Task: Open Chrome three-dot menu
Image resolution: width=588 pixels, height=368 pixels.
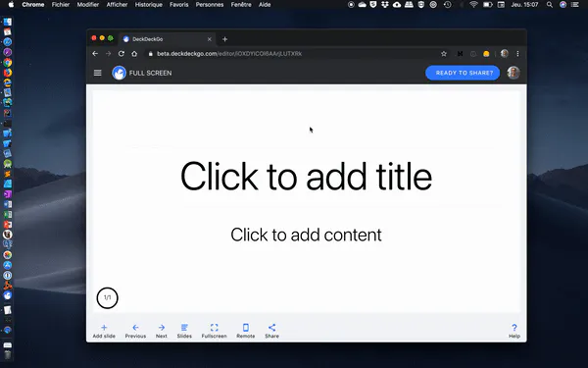Action: click(517, 54)
